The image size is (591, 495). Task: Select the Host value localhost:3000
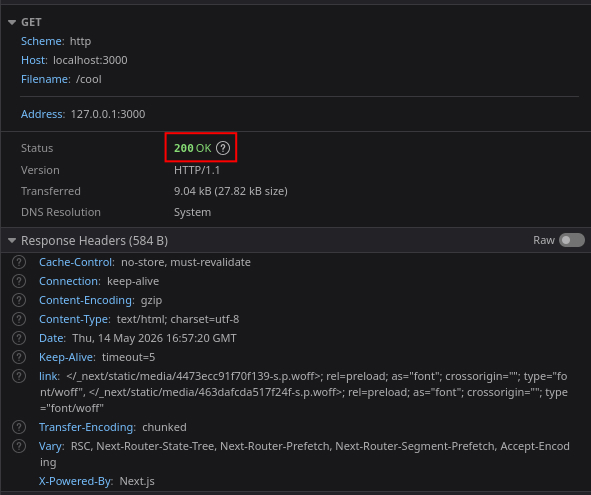(x=90, y=60)
